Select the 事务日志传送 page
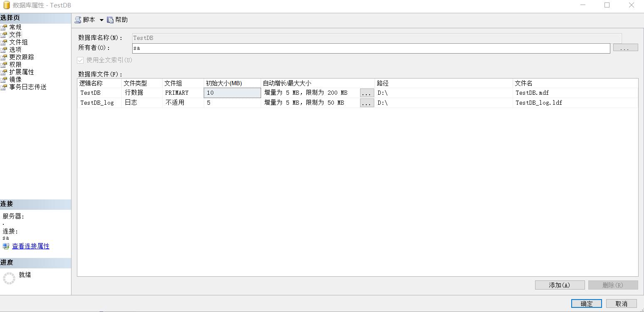644x312 pixels. pos(28,87)
